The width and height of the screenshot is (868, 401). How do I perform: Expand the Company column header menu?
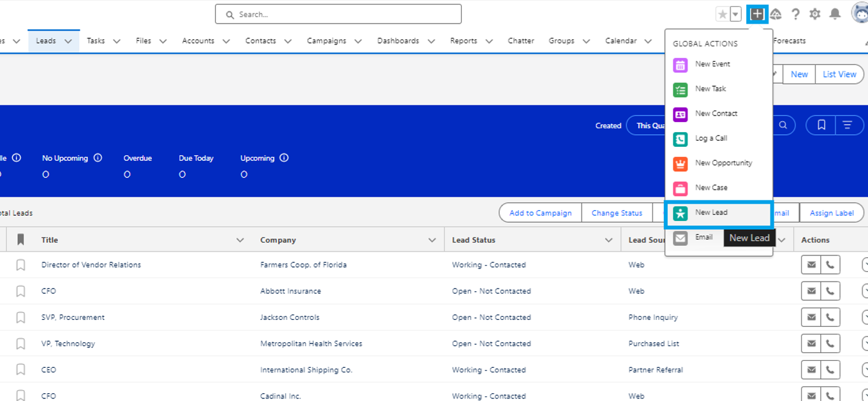tap(430, 239)
